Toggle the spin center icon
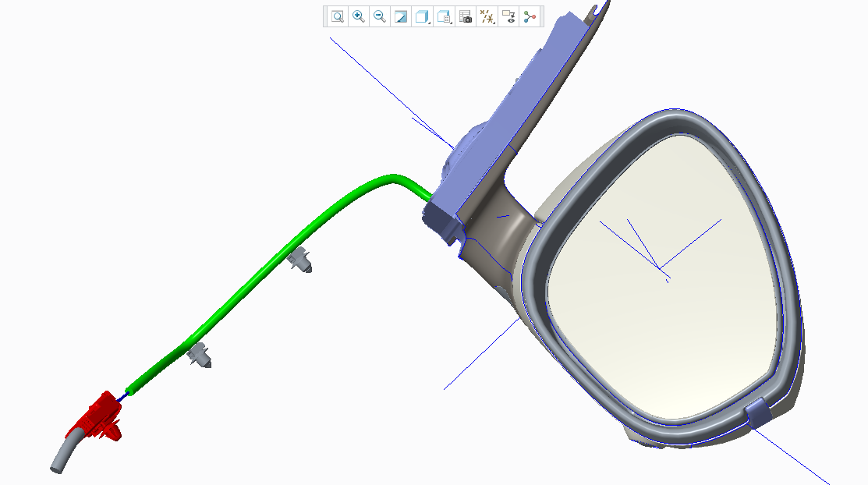The height and width of the screenshot is (485, 868). click(x=530, y=16)
